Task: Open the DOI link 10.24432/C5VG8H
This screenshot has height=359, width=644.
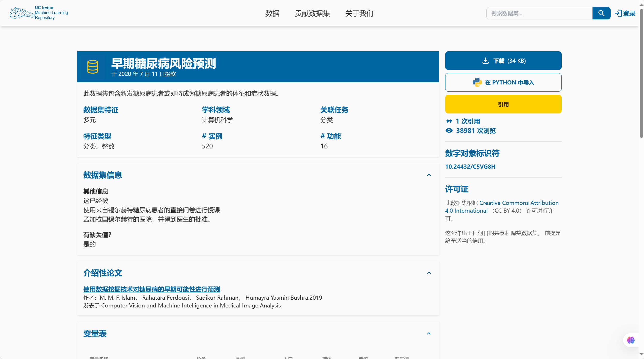Action: coord(470,167)
